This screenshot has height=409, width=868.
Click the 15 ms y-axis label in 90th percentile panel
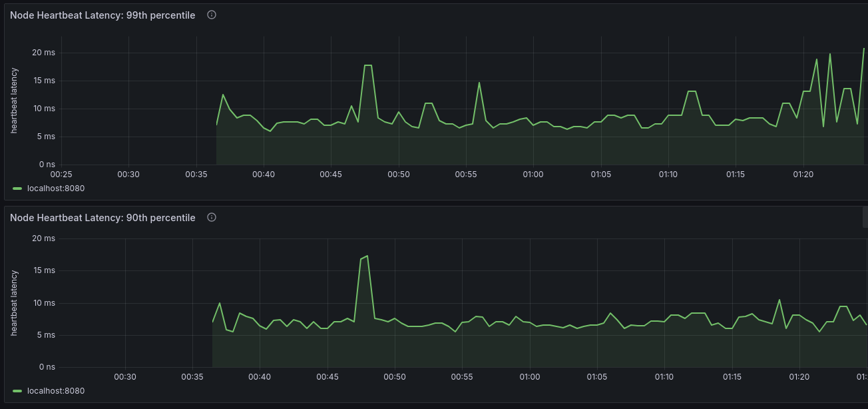(43, 270)
